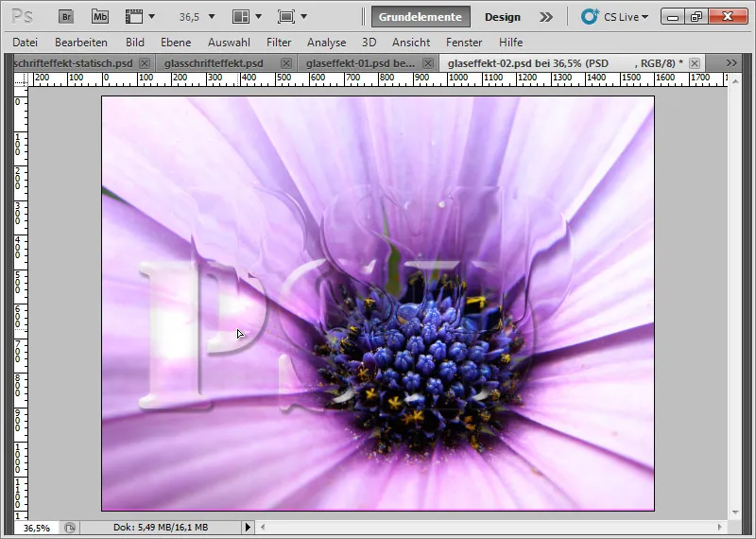
Task: Click the View Extras filmstrip icon
Action: (133, 17)
